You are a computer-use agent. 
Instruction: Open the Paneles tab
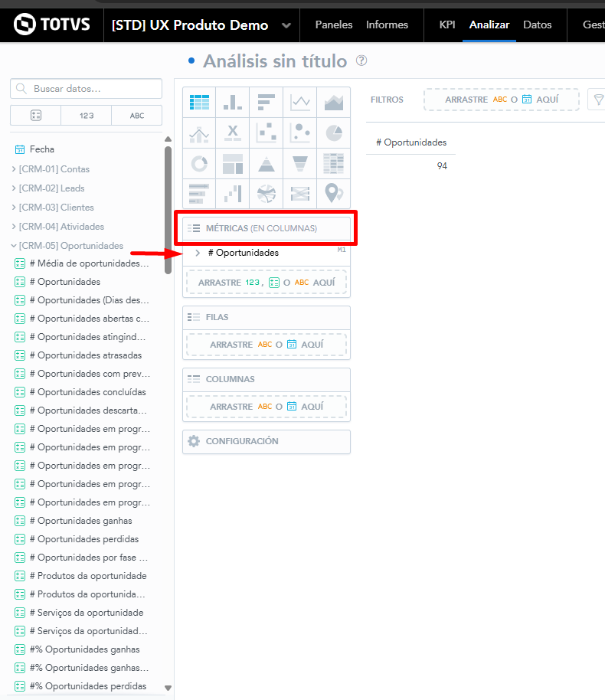pyautogui.click(x=334, y=25)
